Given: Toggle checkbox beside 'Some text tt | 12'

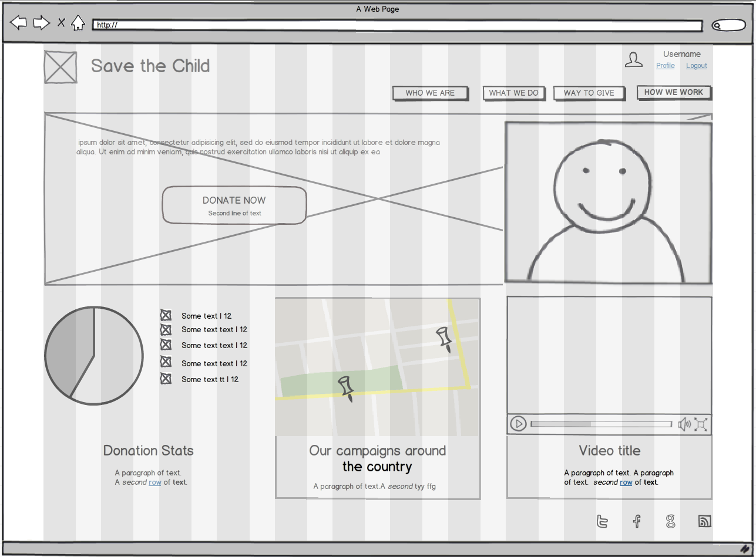Looking at the screenshot, I should (x=166, y=379).
